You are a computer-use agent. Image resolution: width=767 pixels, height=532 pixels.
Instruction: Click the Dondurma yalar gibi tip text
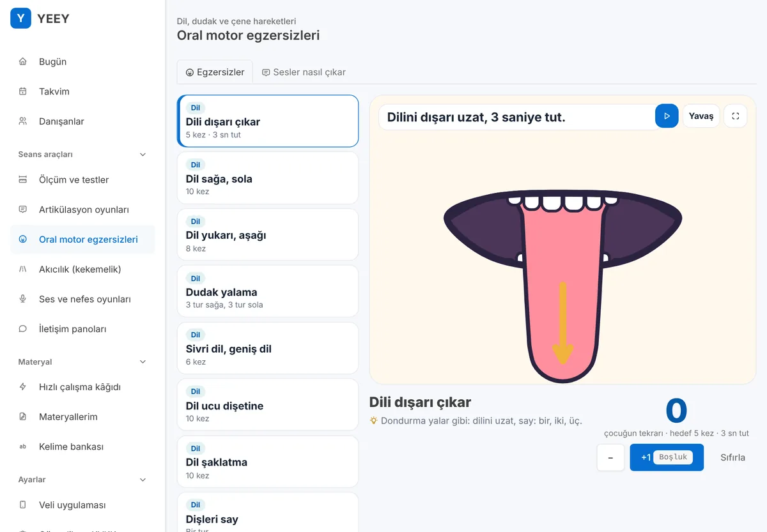click(x=481, y=421)
